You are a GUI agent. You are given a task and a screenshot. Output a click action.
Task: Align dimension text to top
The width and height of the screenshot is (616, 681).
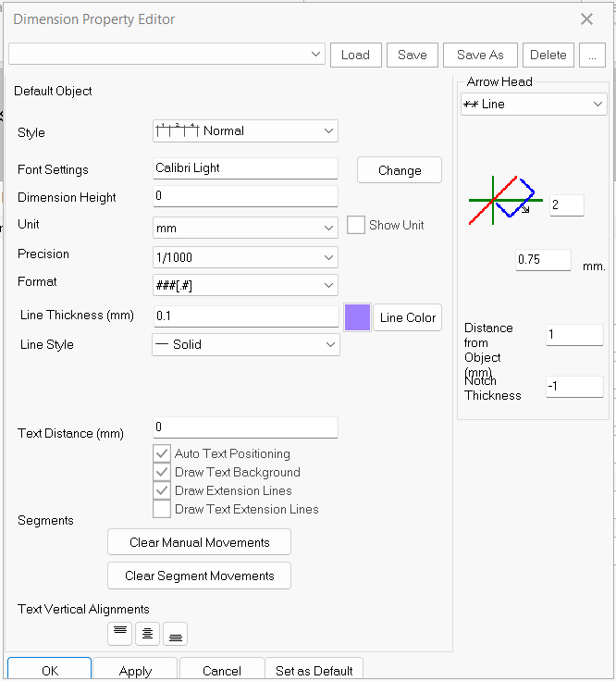(120, 634)
